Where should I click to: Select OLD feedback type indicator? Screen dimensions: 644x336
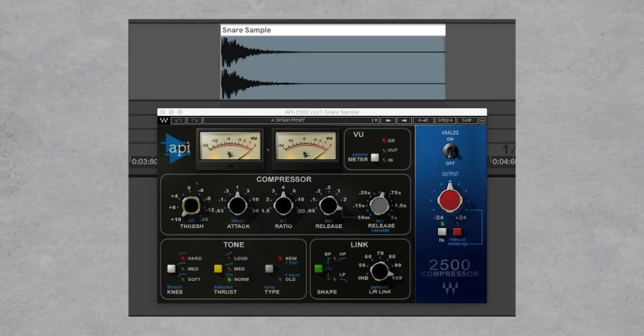(x=280, y=280)
